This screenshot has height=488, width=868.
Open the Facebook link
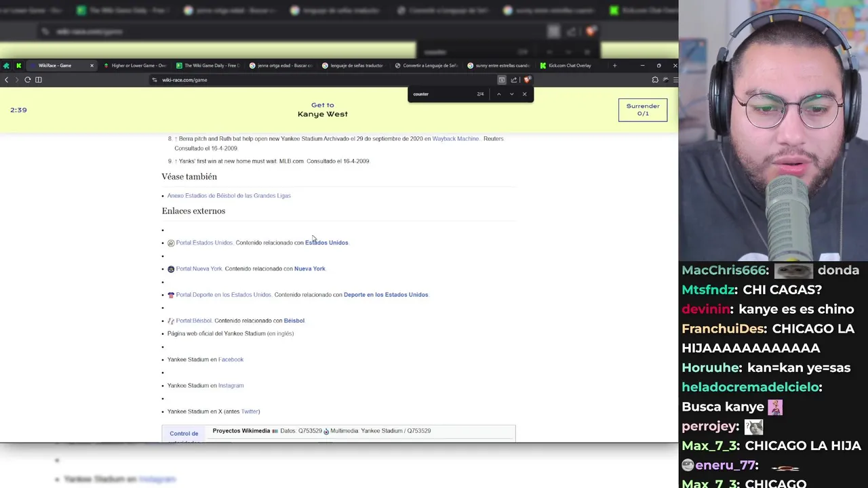pos(231,360)
